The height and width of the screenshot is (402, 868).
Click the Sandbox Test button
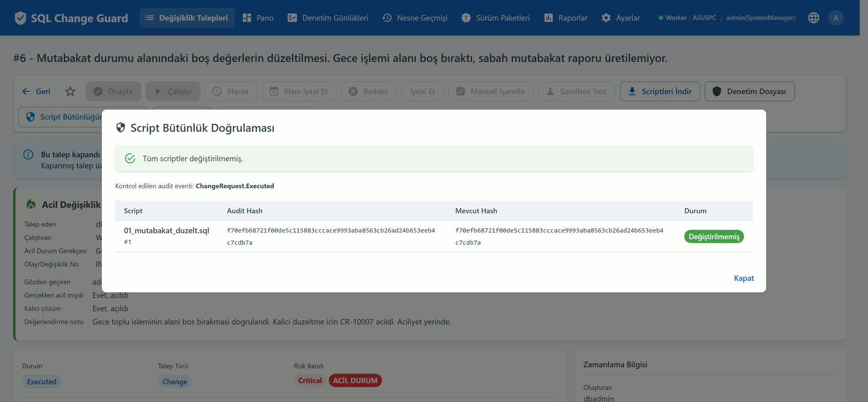click(x=576, y=91)
